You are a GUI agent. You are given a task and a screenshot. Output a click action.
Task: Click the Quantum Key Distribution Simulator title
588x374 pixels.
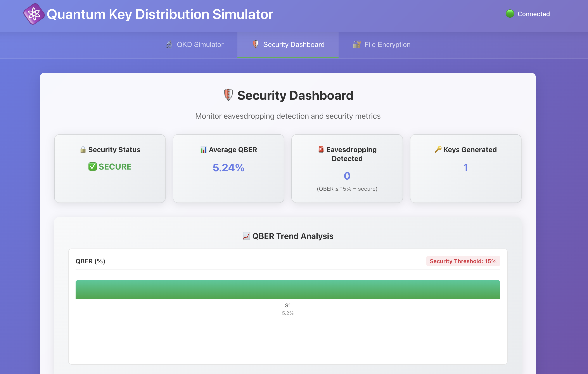(x=160, y=14)
